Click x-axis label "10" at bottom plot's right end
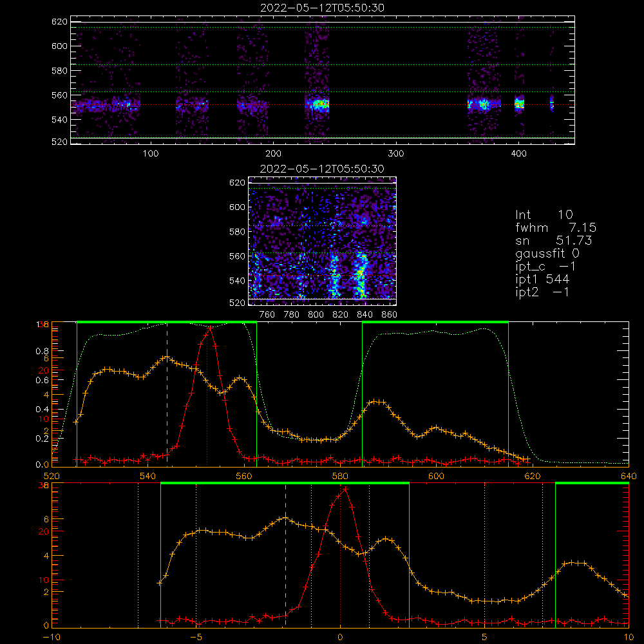 629,638
